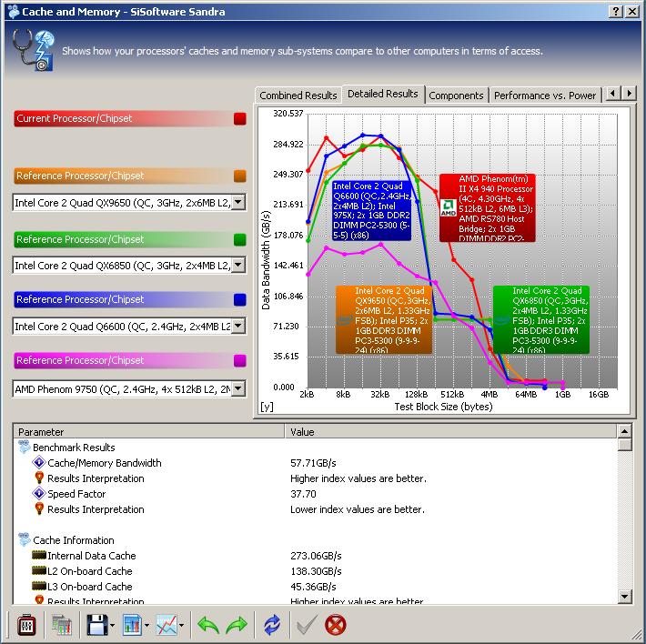Screen dimensions: 646x644
Task: Click the Value column header
Action: click(451, 431)
